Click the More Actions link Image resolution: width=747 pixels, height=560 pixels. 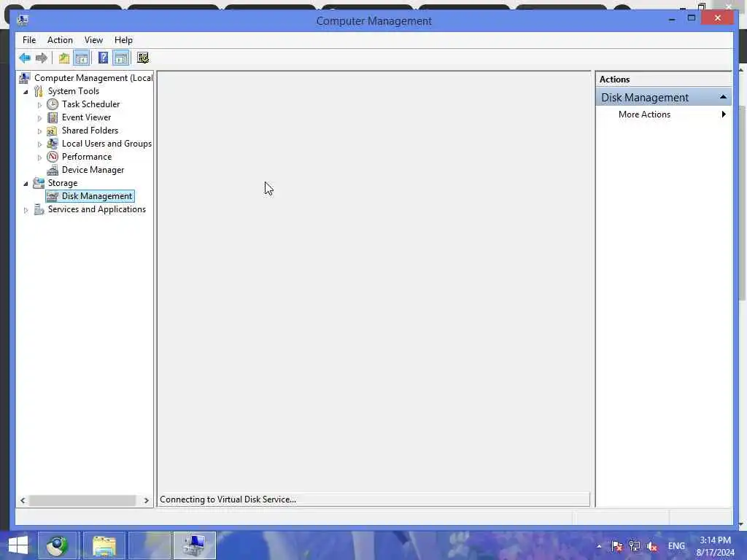(x=644, y=114)
